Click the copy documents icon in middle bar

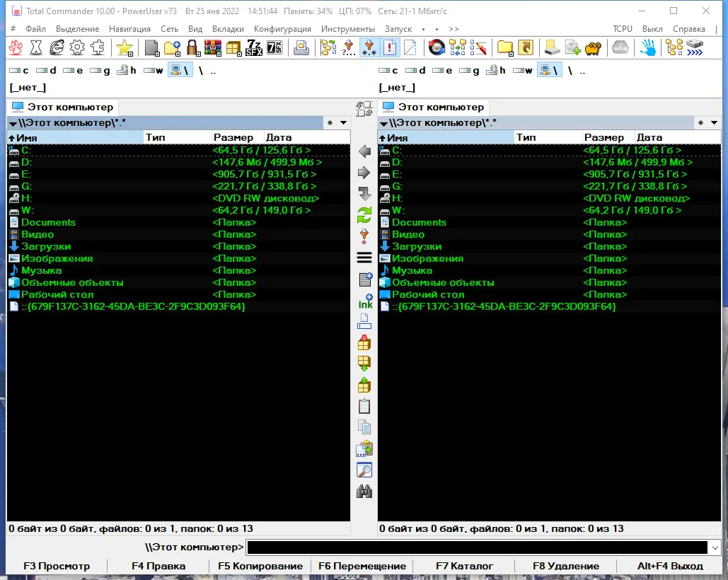pyautogui.click(x=364, y=427)
